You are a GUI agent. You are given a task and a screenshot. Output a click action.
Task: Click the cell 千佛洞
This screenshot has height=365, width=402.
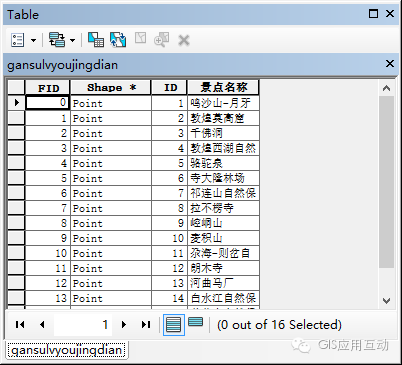223,133
